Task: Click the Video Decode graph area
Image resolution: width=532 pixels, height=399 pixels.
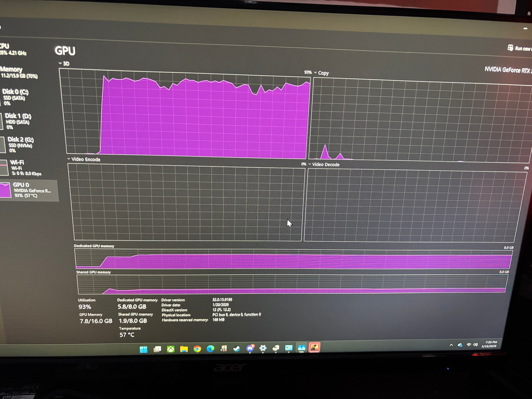Action: coord(415,206)
